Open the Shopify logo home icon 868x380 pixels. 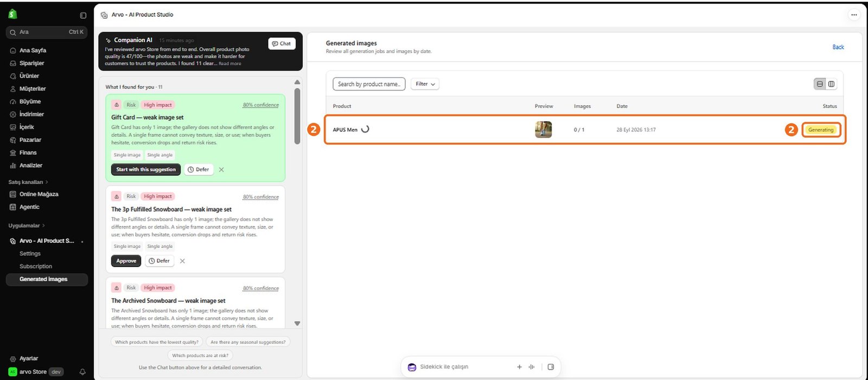[13, 15]
